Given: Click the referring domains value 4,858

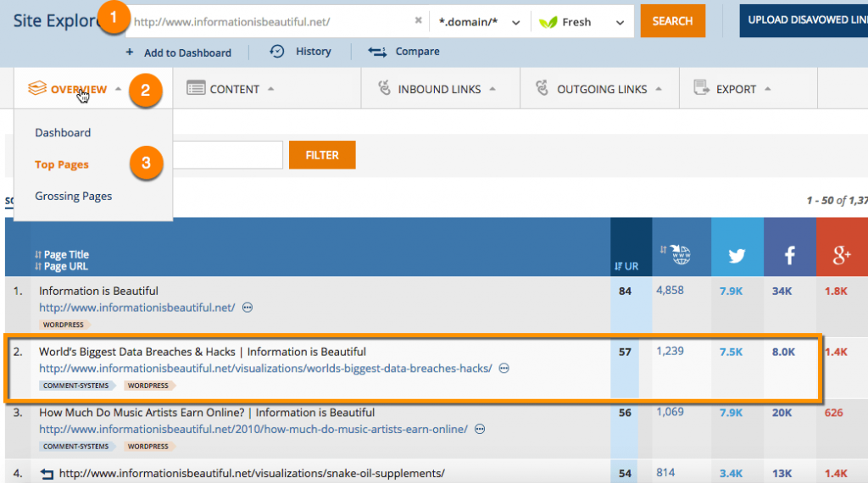Looking at the screenshot, I should (670, 291).
